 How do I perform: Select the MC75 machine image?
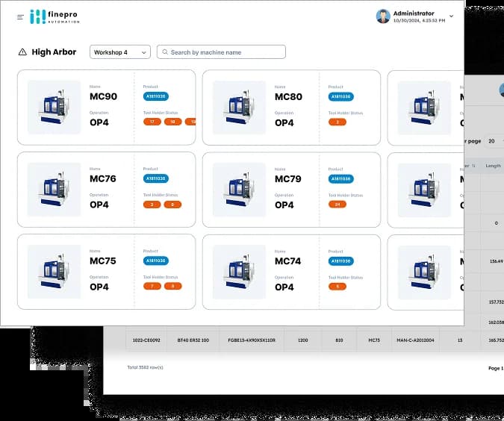54,272
